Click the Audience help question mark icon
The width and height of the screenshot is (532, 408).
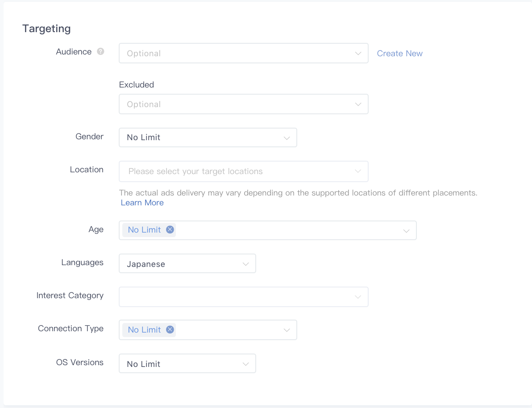pyautogui.click(x=101, y=51)
